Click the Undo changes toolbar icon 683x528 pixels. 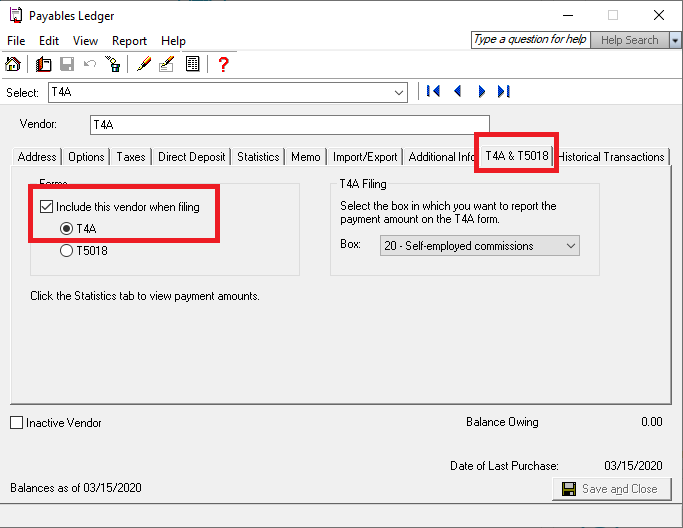[90, 64]
